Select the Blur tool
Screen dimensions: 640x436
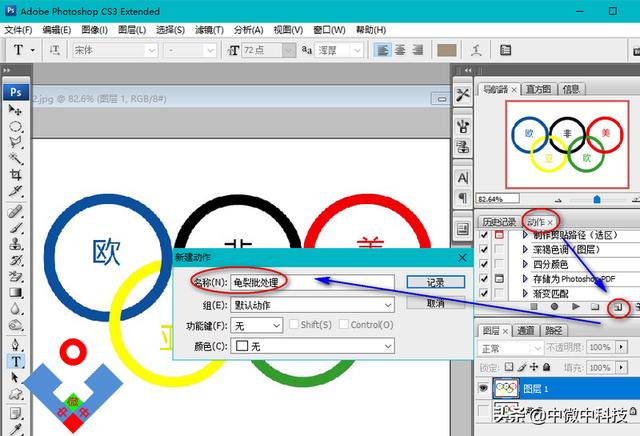pyautogui.click(x=16, y=309)
